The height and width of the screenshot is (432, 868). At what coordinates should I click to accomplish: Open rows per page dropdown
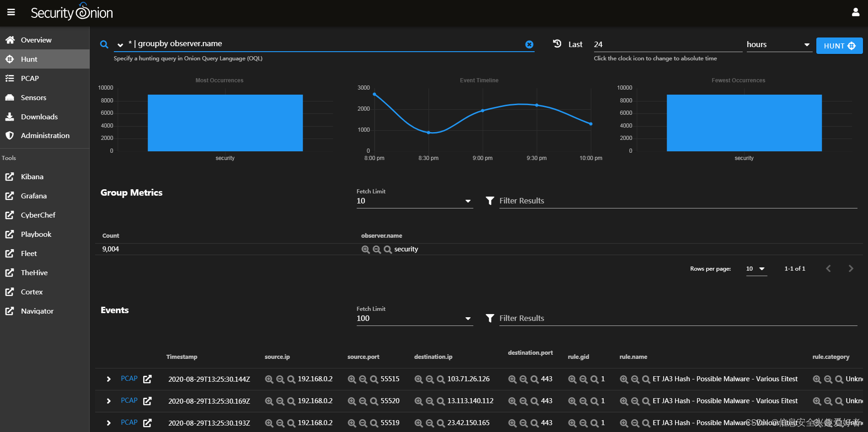click(756, 268)
